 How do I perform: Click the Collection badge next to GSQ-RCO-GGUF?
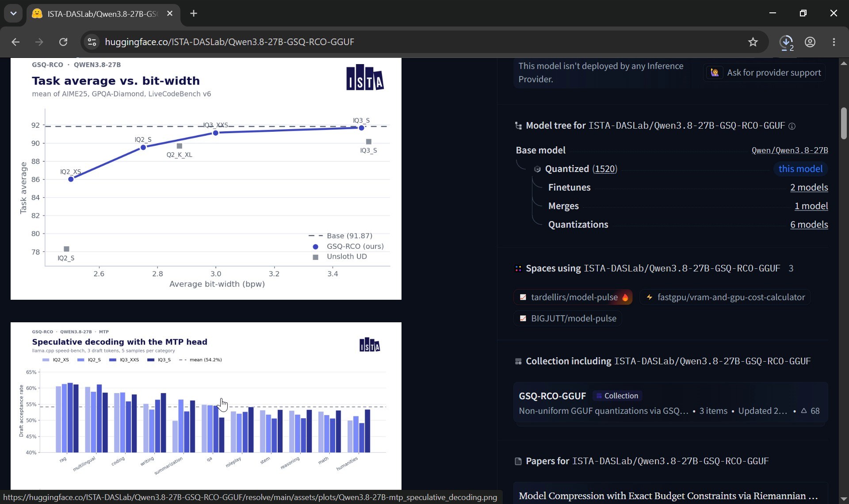click(617, 396)
